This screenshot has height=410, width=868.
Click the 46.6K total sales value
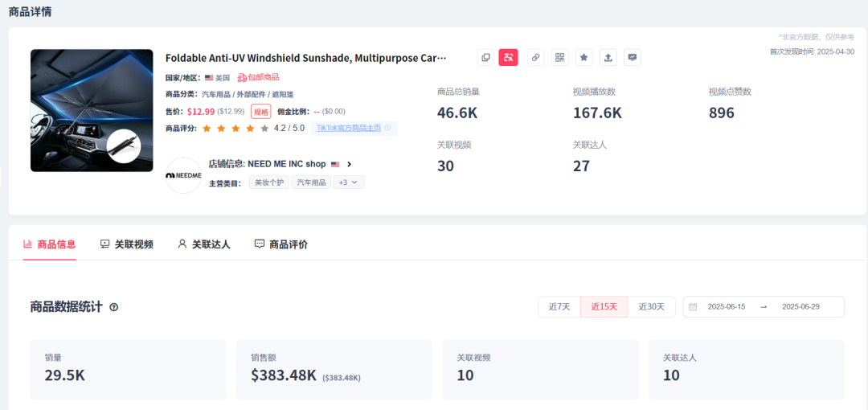click(457, 113)
